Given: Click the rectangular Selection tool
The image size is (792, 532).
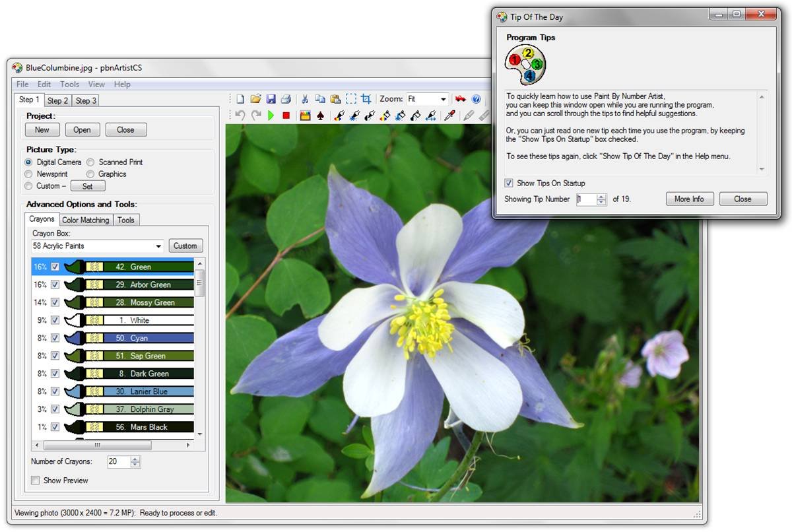Looking at the screenshot, I should point(351,98).
